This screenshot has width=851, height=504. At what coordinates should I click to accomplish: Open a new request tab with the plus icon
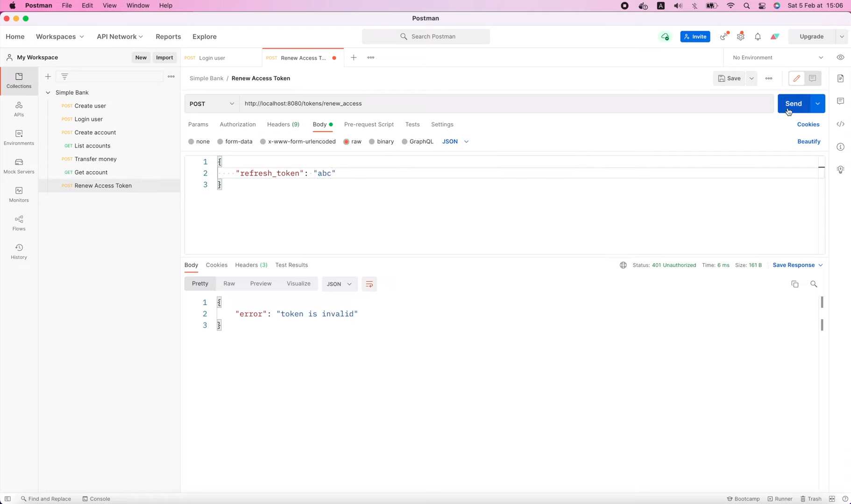(354, 57)
